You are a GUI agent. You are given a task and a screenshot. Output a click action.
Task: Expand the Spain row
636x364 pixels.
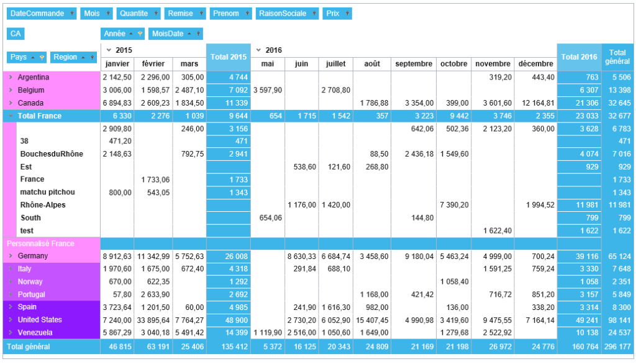coord(11,307)
